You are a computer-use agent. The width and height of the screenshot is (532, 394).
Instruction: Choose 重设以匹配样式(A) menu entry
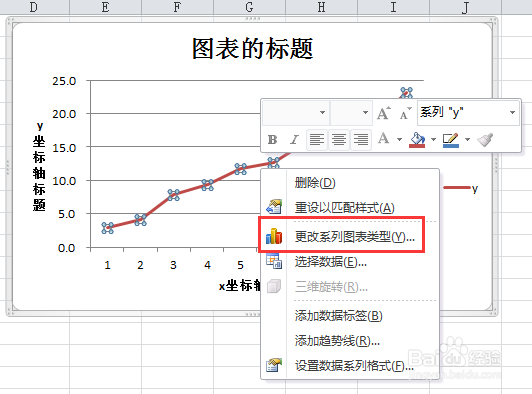click(350, 207)
